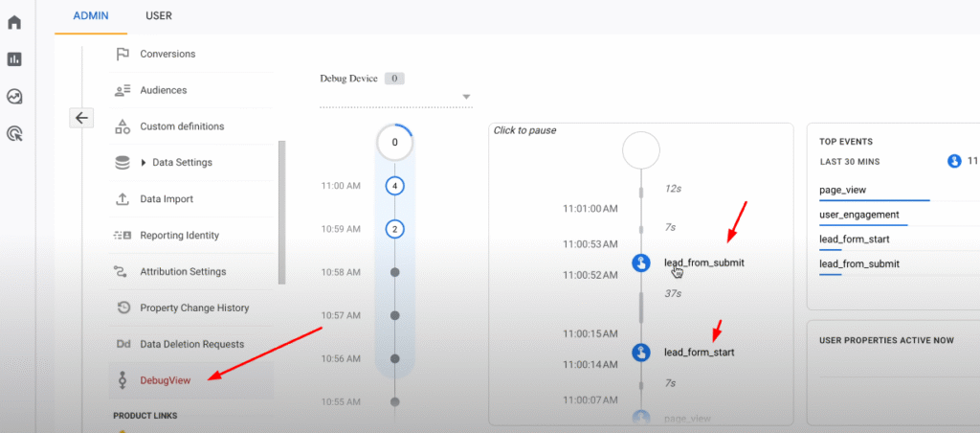The height and width of the screenshot is (433, 980).
Task: Click the Custom definitions shapes icon
Action: (122, 126)
